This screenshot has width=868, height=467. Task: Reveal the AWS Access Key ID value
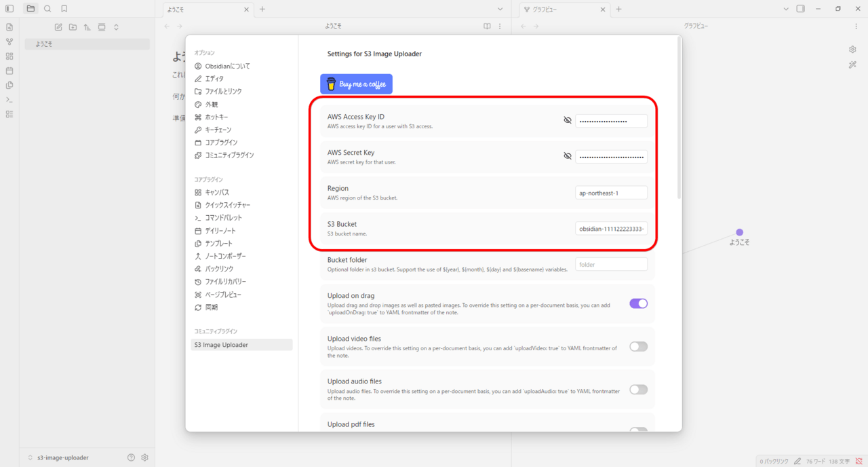point(568,120)
